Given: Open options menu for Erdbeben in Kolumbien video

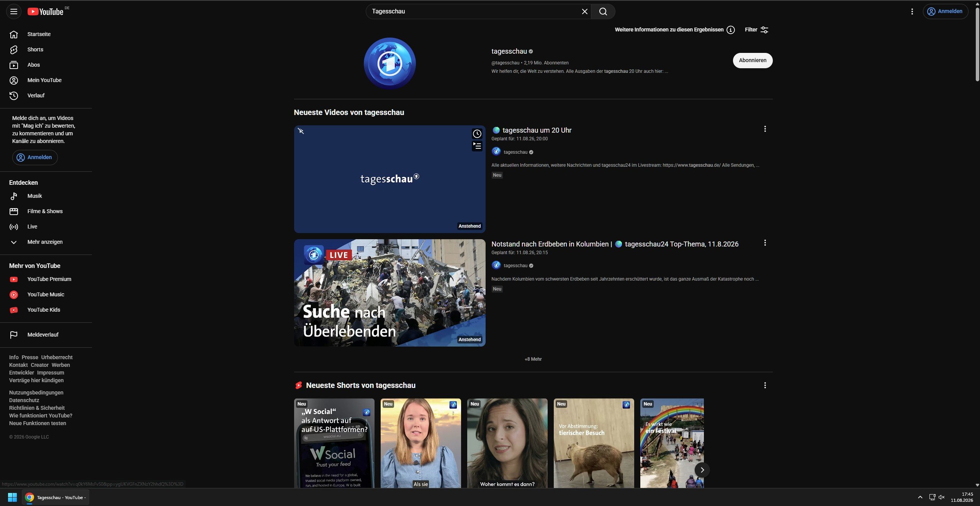Looking at the screenshot, I should [765, 243].
